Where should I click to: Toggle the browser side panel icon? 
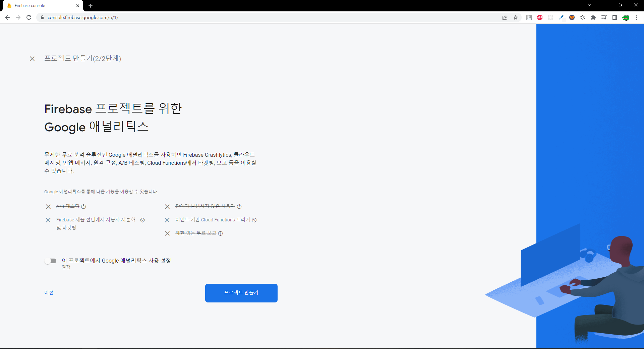[615, 17]
